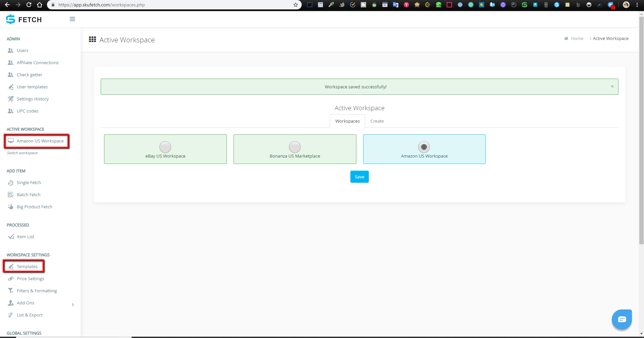The width and height of the screenshot is (644, 338).
Task: Switch to the Workspaces tab
Action: (x=347, y=121)
